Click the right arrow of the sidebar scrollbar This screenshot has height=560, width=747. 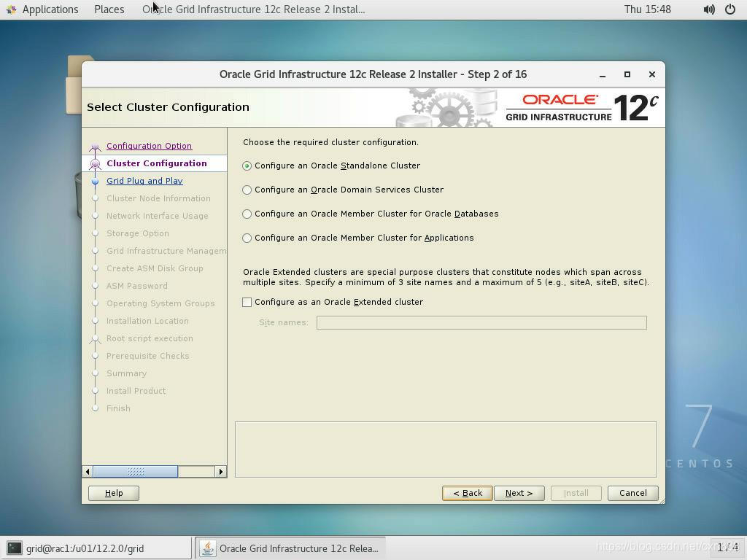[221, 472]
